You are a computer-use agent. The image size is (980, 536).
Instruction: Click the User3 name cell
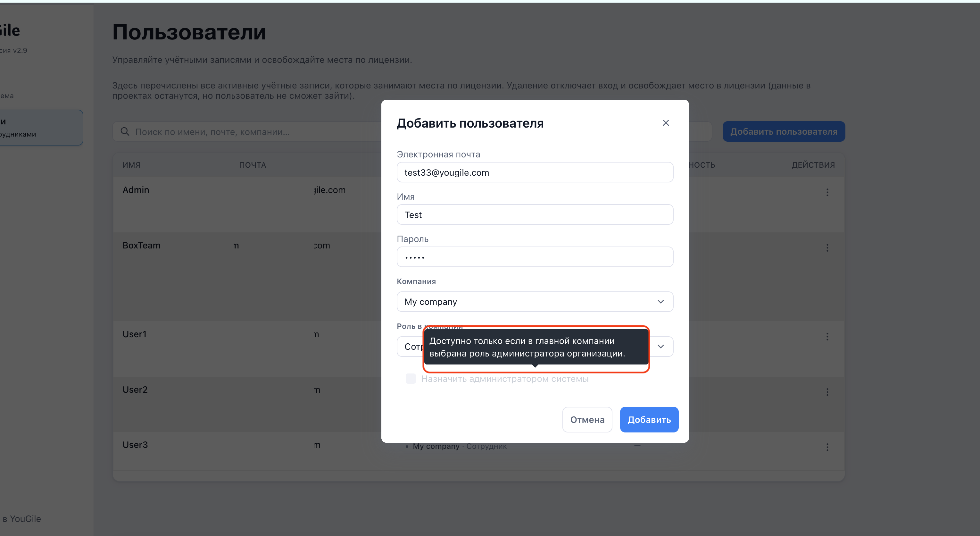[135, 445]
